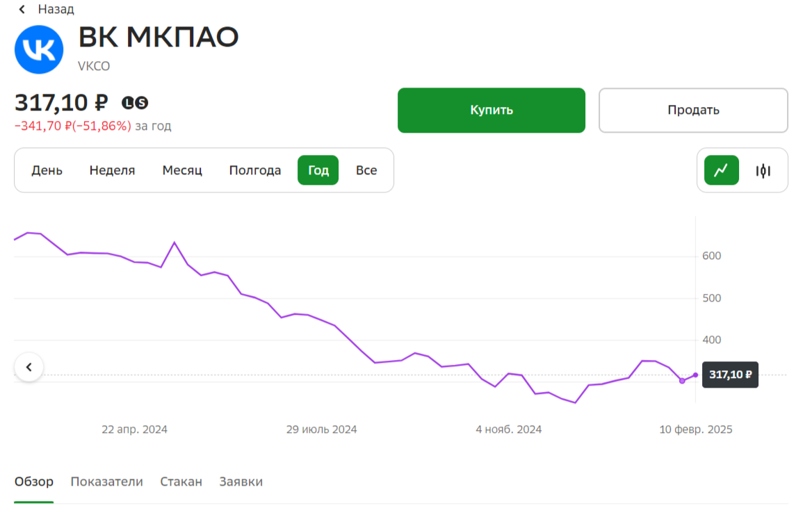Screen dimensions: 812x510
Task: Open the Заявки section
Action: point(240,481)
